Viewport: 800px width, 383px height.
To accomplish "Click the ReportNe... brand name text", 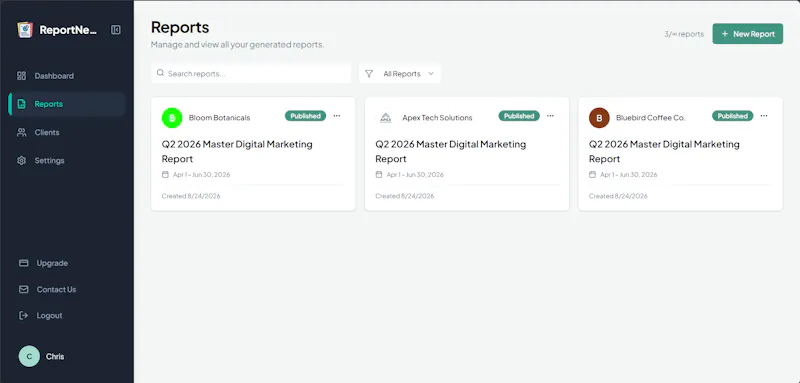I will (68, 30).
